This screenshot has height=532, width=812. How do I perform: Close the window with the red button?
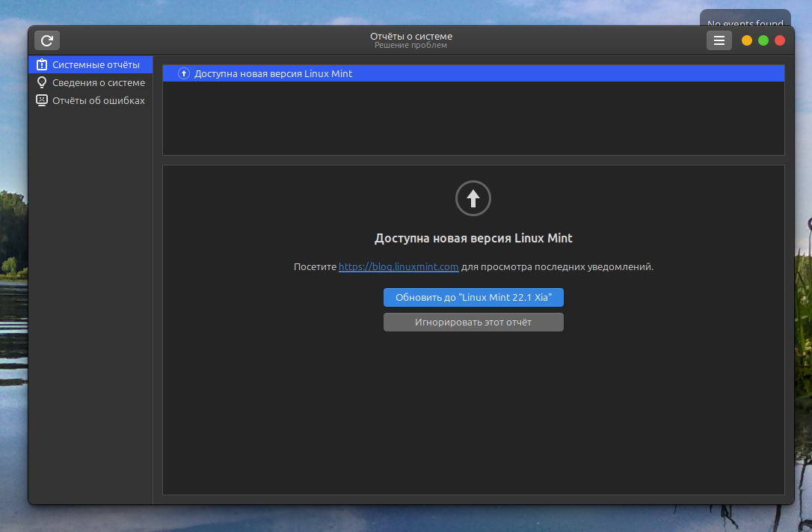tap(779, 40)
